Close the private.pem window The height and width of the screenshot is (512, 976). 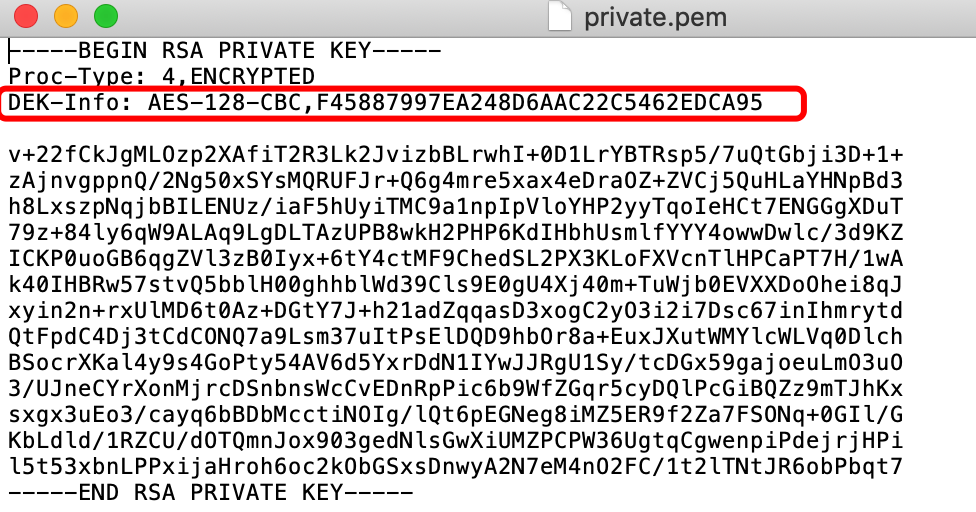(x=26, y=16)
